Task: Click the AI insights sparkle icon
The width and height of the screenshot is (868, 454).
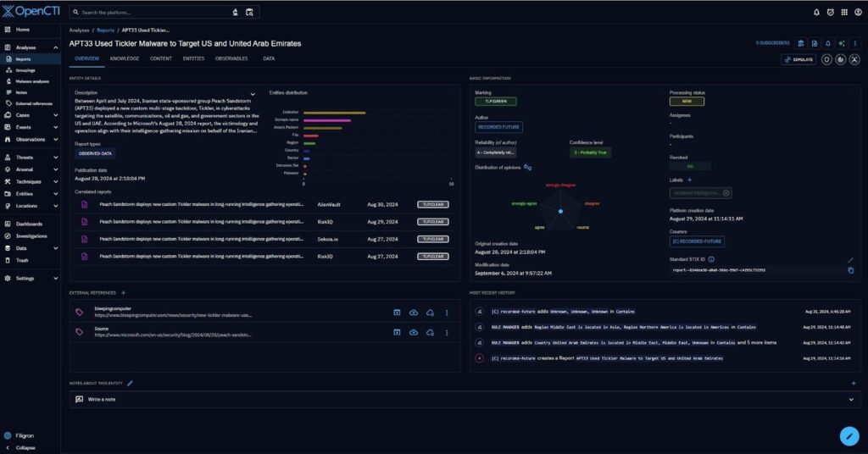Action: point(842,43)
